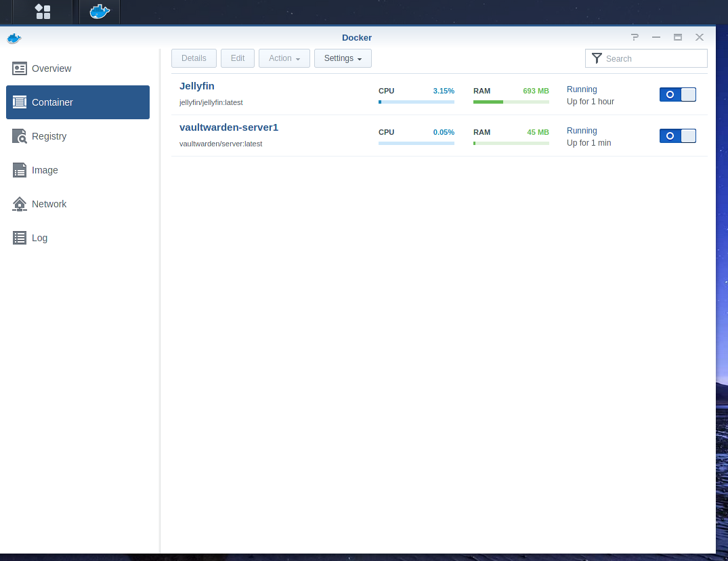Click vaultwarden-server1 RAM usage bar
This screenshot has width=728, height=561.
[x=511, y=143]
